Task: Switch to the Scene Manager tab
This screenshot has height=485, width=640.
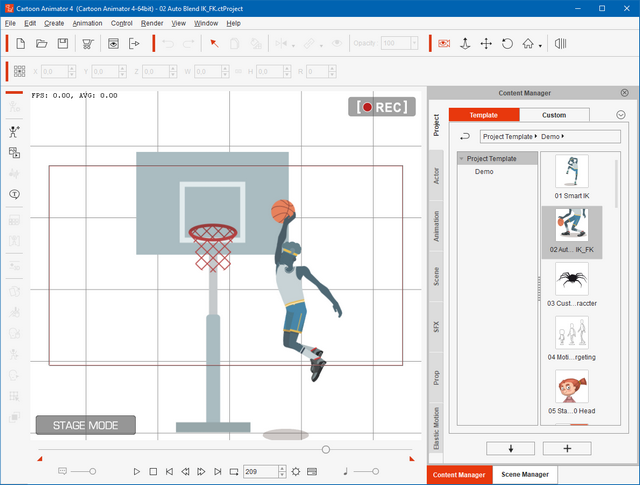Action: 523,475
